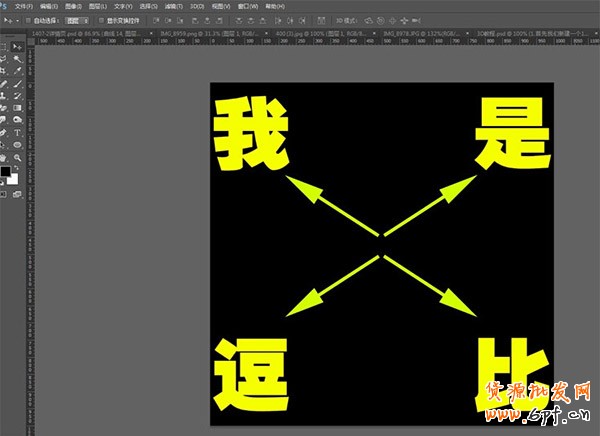Toggle Quick Mask mode button
Image resolution: width=600 pixels, height=436 pixels.
tap(5, 194)
